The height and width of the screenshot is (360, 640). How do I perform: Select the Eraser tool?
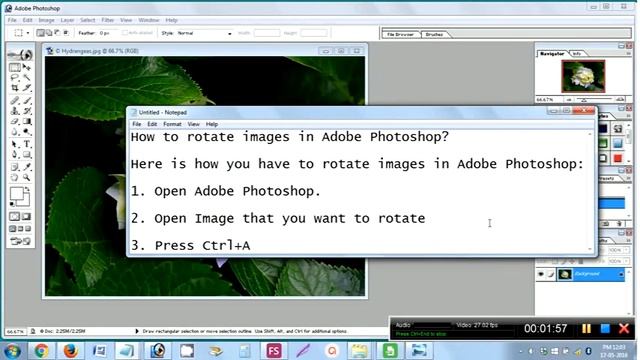(x=15, y=121)
